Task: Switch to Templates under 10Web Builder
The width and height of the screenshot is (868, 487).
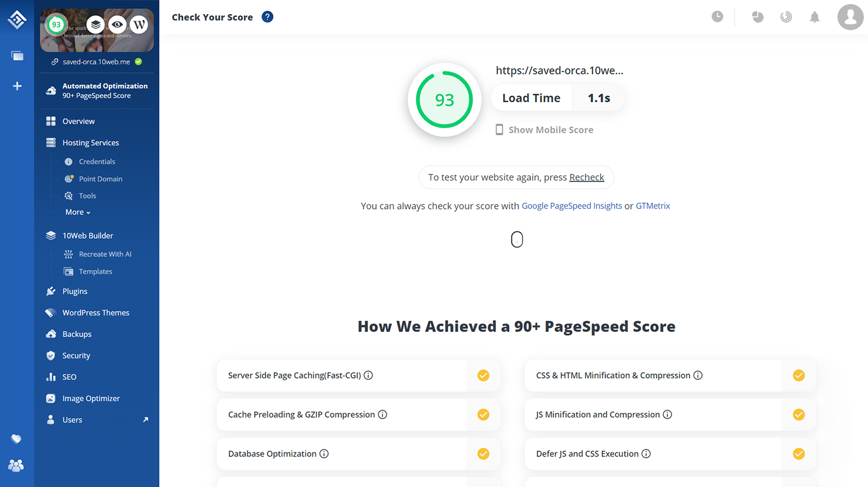Action: (x=95, y=271)
